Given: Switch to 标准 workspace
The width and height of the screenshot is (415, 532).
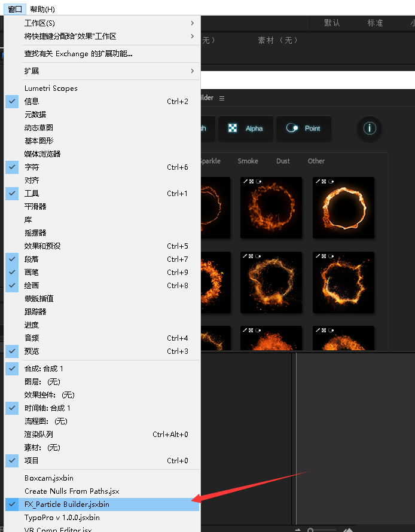Looking at the screenshot, I should point(375,23).
